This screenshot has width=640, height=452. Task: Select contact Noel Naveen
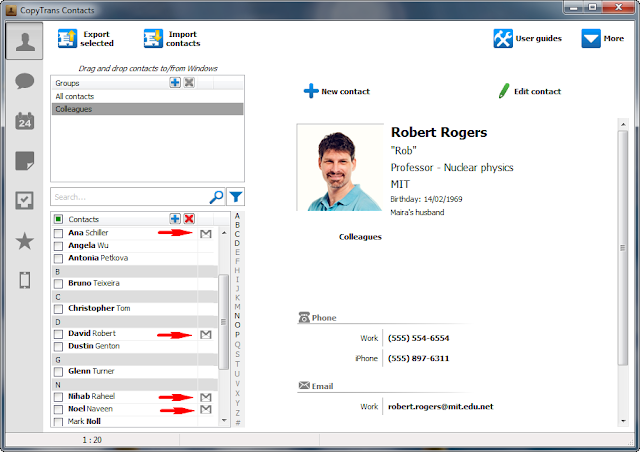90,409
